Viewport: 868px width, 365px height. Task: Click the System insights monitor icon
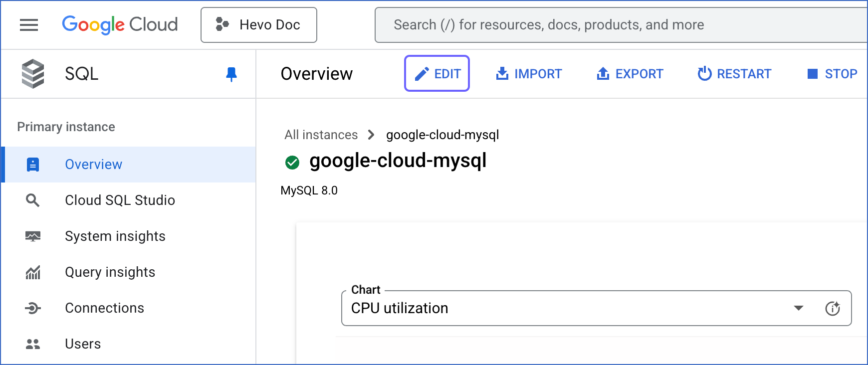(33, 236)
